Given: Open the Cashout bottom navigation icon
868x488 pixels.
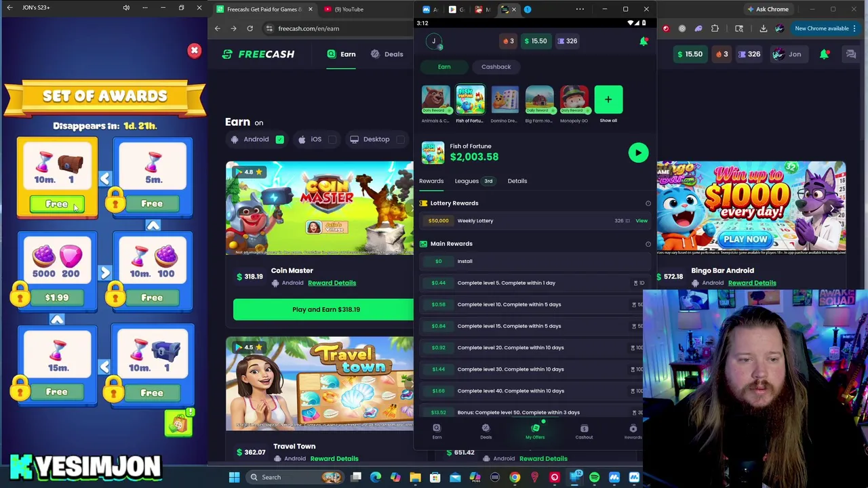Looking at the screenshot, I should (x=584, y=432).
